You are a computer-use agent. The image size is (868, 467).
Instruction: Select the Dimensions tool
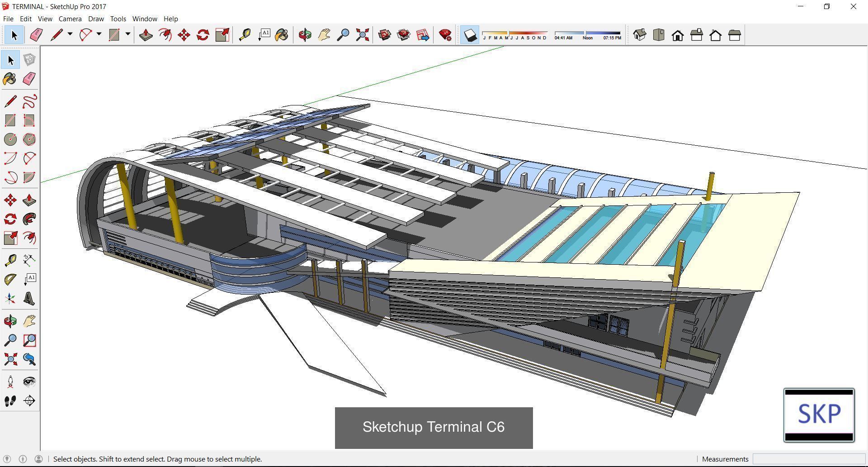click(x=29, y=260)
